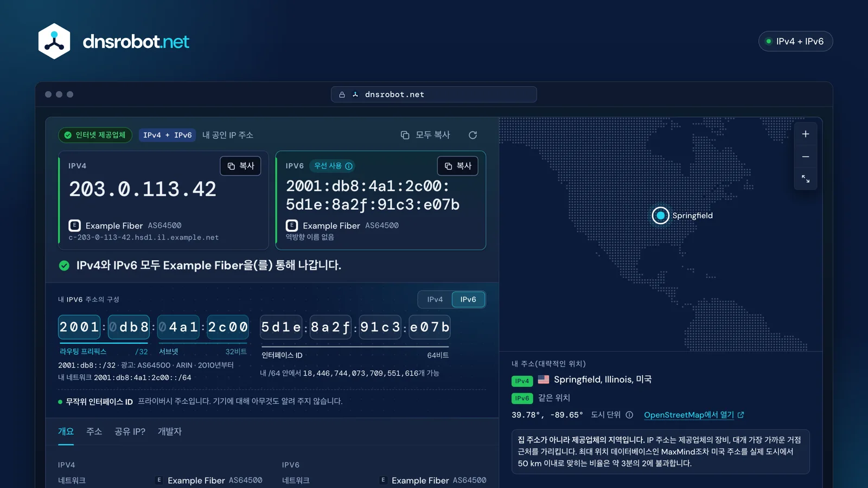Image resolution: width=868 pixels, height=488 pixels.
Task: Click the hostname c-203-0-113-42.hsd1.il.example.net
Action: coord(144,237)
